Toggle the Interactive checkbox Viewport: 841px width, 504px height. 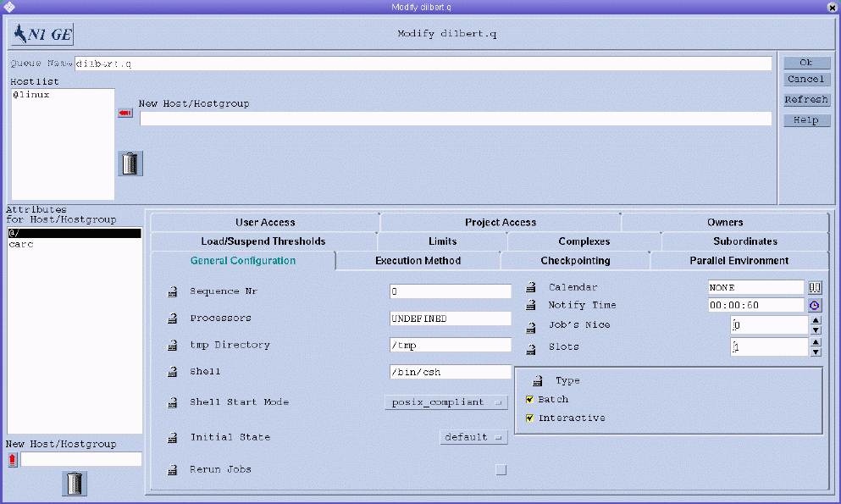tap(529, 418)
